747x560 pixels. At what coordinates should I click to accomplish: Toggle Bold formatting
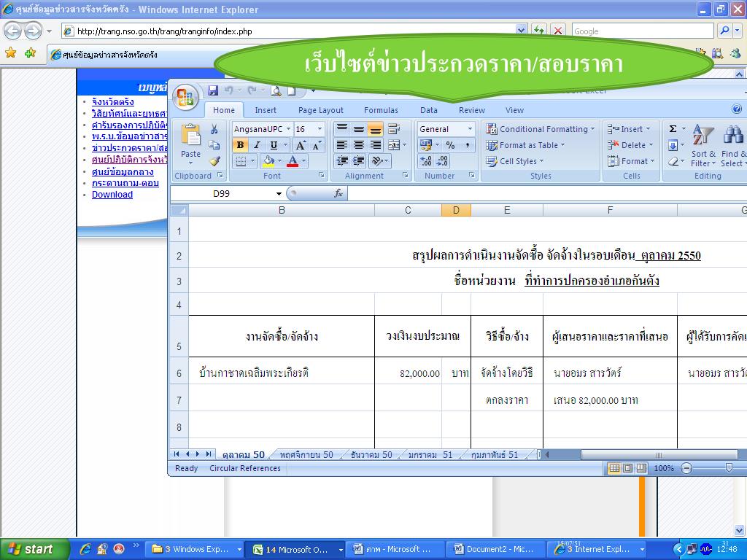tap(240, 145)
